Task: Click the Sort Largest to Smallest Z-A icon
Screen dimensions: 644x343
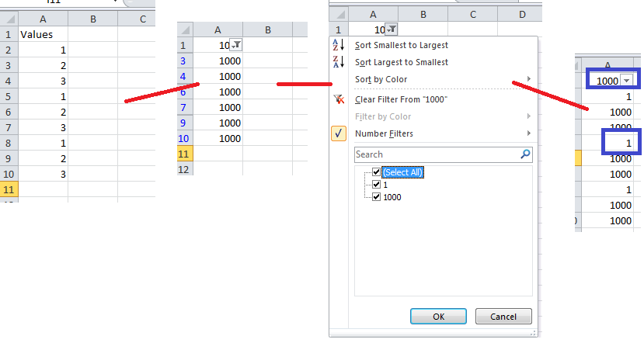Action: [x=338, y=62]
